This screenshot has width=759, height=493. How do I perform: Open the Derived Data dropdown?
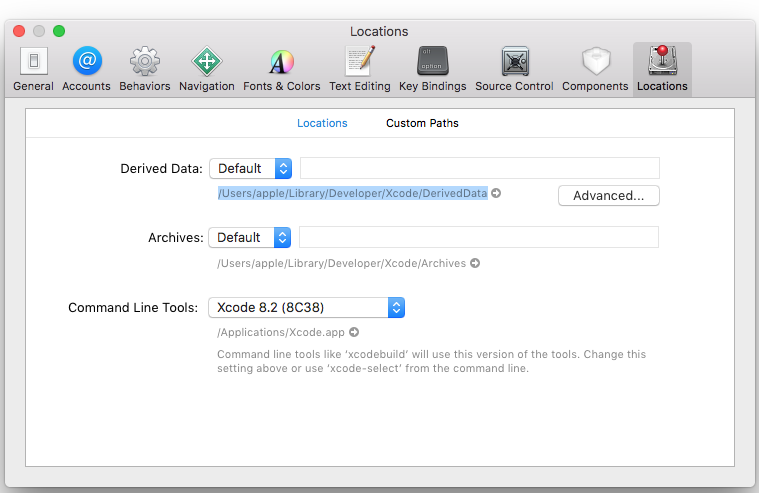coord(251,169)
